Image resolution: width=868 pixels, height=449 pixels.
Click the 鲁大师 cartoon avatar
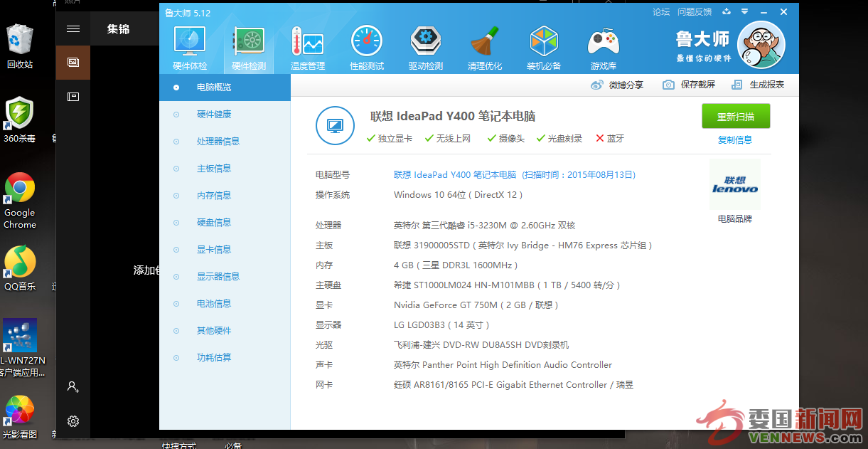(761, 45)
